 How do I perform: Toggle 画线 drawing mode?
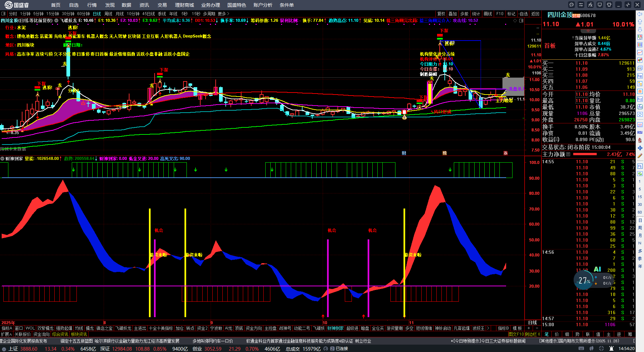pyautogui.click(x=488, y=14)
